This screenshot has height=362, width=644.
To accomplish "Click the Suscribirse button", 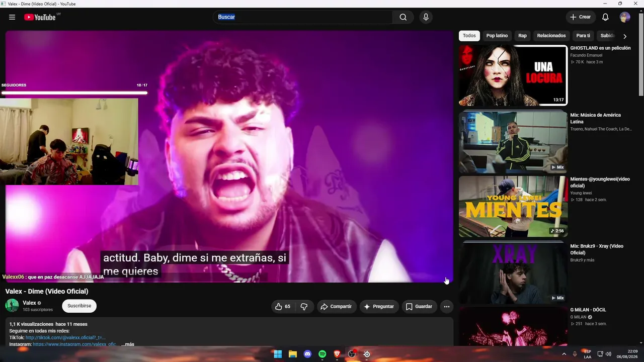I will 79,306.
